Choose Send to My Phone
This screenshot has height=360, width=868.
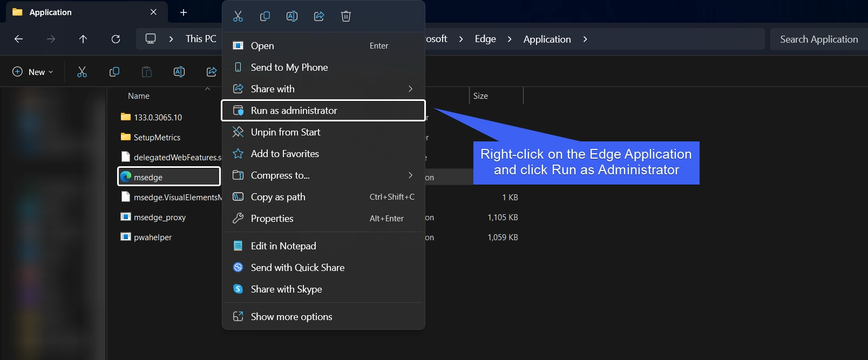(x=323, y=67)
